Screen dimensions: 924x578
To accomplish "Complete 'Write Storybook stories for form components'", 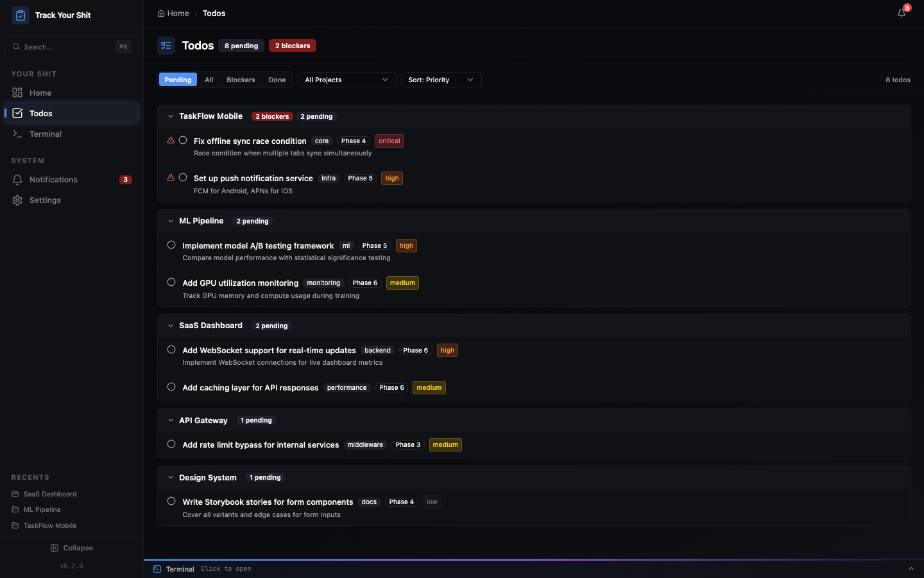I will pyautogui.click(x=171, y=500).
